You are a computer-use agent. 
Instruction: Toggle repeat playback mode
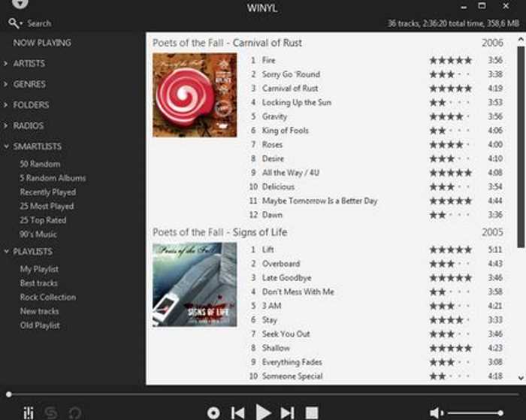(75, 413)
